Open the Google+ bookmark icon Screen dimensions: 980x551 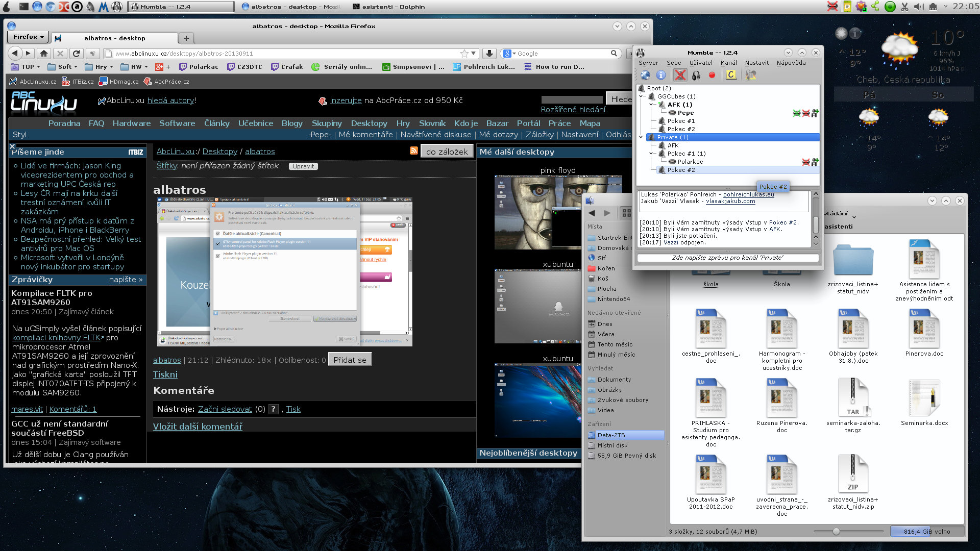163,67
